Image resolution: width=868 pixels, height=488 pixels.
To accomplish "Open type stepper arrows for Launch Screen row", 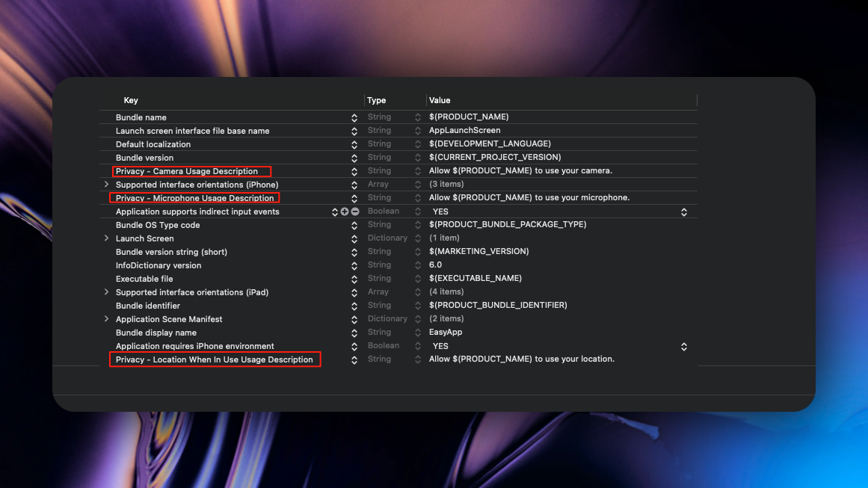I will (418, 239).
